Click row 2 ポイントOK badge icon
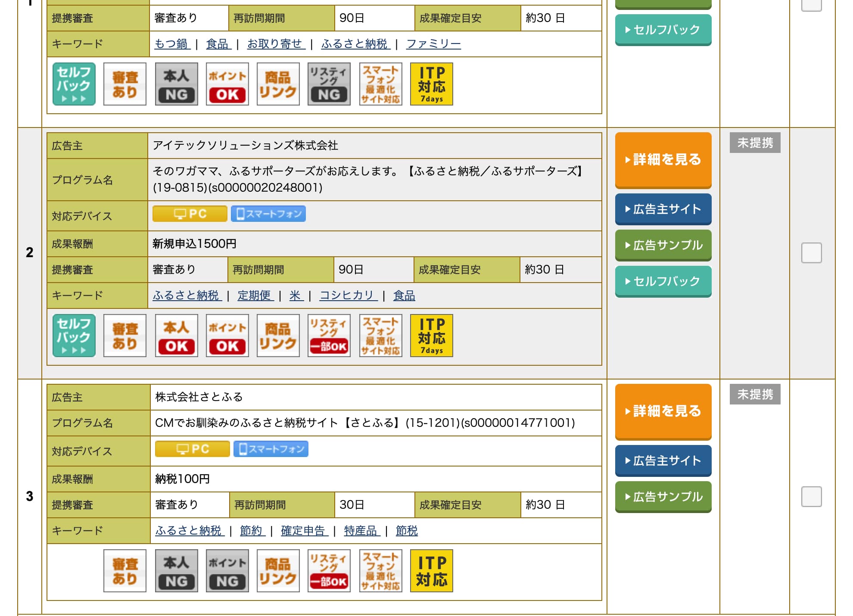The width and height of the screenshot is (853, 616). tap(227, 336)
